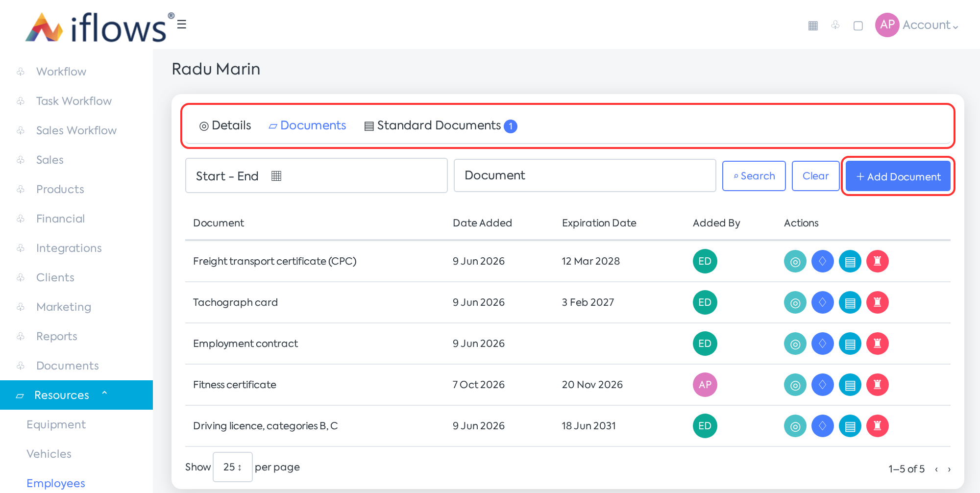Click Add Document button

tap(898, 176)
